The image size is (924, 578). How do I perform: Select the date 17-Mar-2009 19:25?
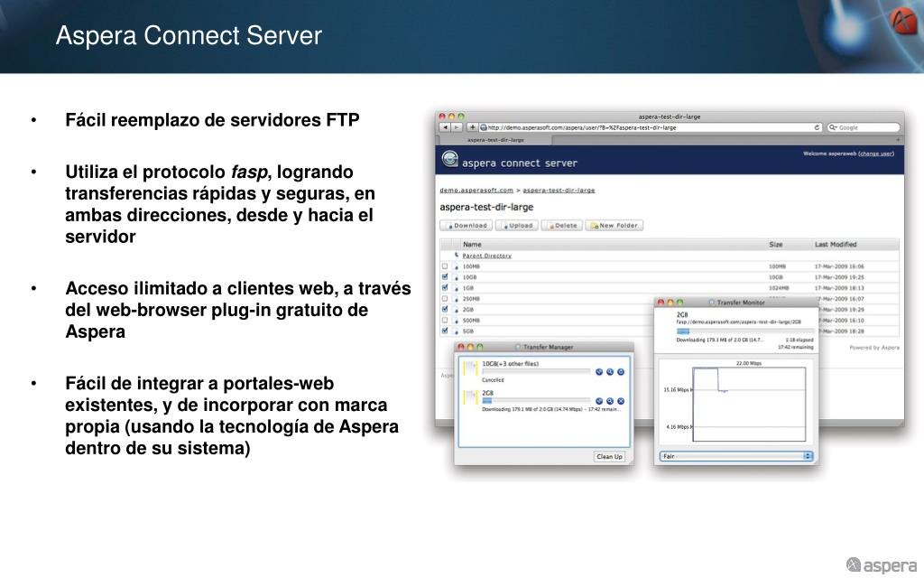click(x=839, y=277)
